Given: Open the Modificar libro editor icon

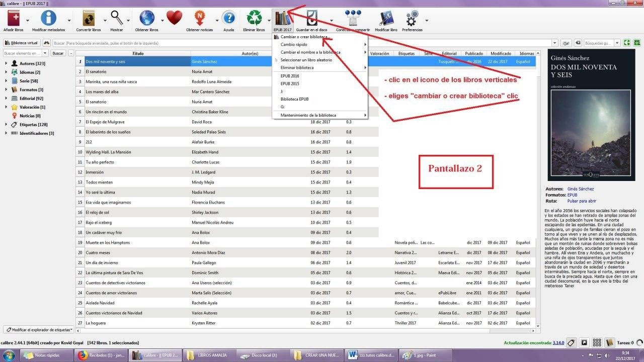Looking at the screenshot, I should (386, 18).
